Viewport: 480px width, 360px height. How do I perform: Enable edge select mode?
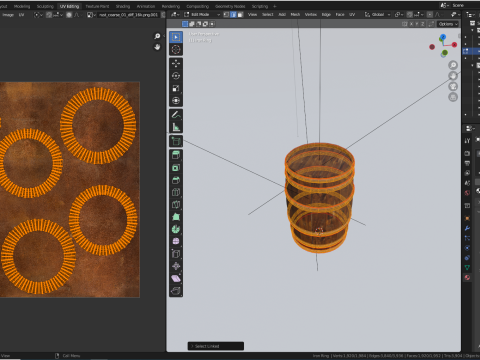tap(233, 14)
